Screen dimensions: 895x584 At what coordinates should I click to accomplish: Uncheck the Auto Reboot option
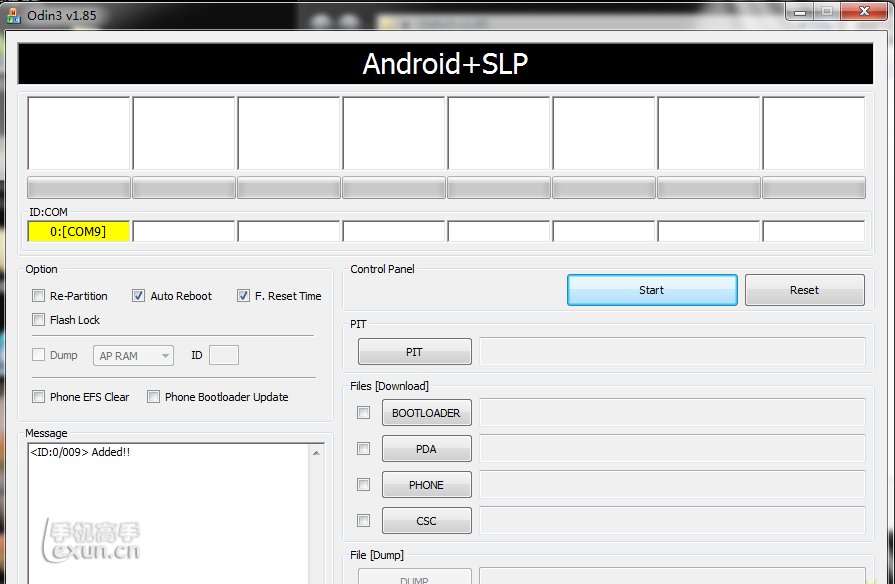click(138, 296)
